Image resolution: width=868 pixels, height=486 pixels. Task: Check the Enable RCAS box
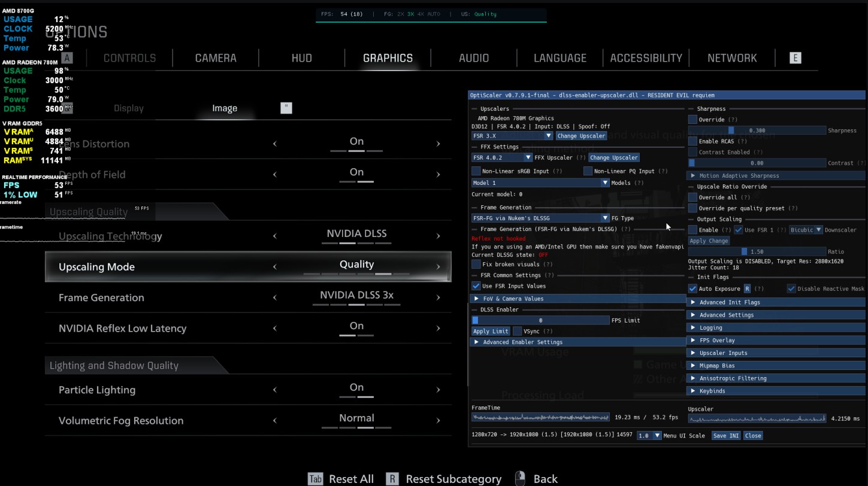(692, 141)
